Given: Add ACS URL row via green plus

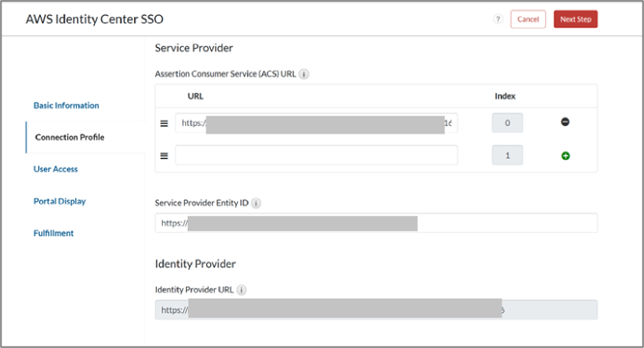Looking at the screenshot, I should 566,156.
